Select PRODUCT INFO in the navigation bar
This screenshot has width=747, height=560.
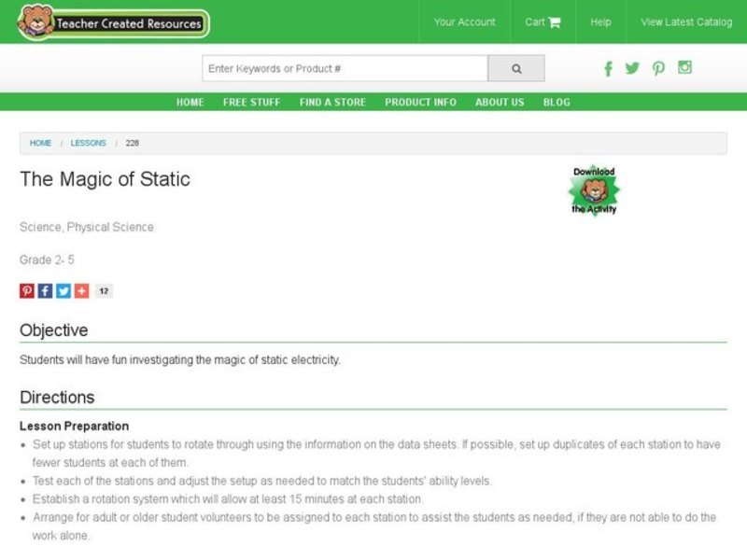[x=419, y=102]
